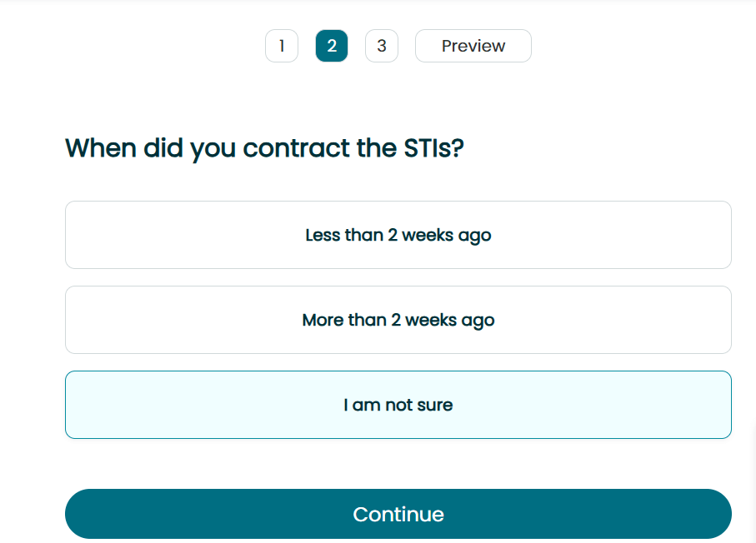
Task: Tap the 'More than 2 weeks ago' text label
Action: (x=398, y=320)
